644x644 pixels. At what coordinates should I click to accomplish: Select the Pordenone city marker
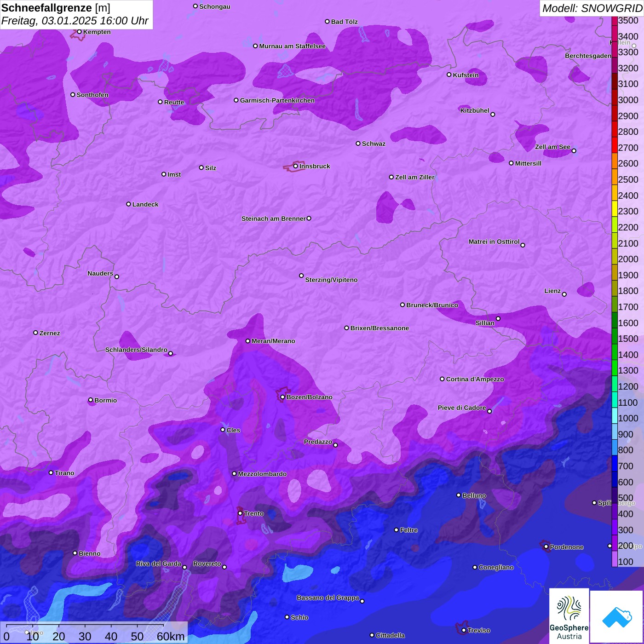click(x=546, y=547)
